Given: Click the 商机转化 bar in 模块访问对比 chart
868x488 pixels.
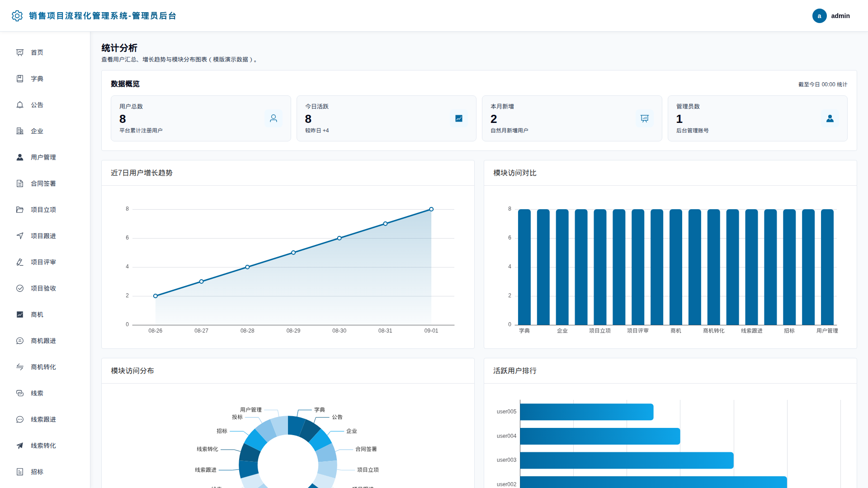Looking at the screenshot, I should click(714, 267).
